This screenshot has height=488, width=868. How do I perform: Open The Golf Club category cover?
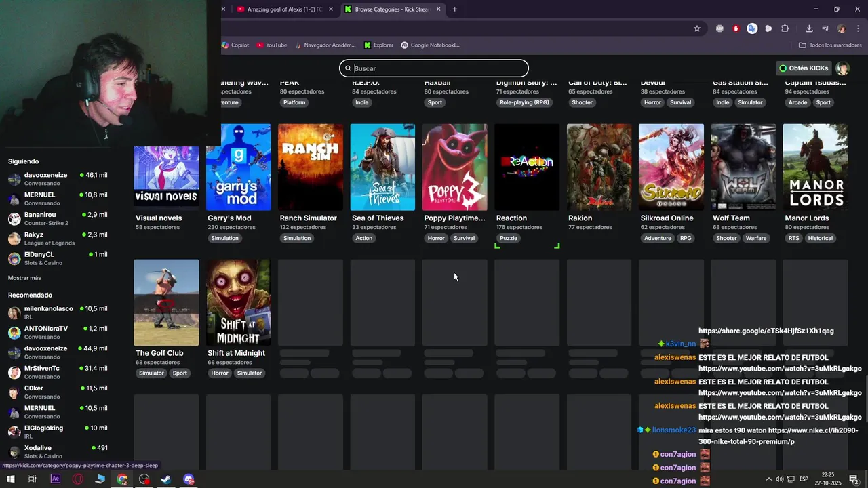coord(166,302)
